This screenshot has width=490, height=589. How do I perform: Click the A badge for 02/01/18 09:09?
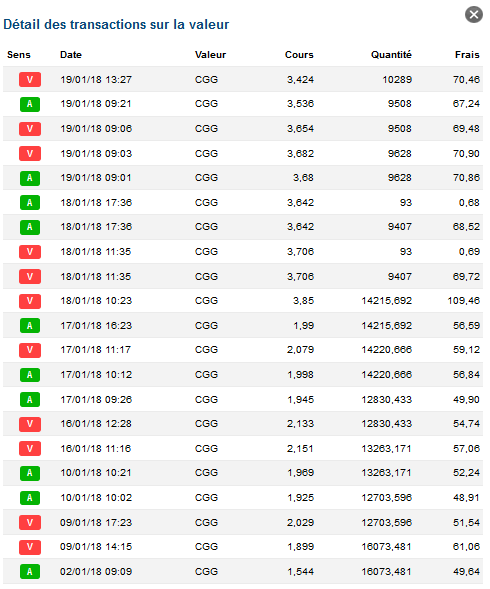[x=30, y=572]
